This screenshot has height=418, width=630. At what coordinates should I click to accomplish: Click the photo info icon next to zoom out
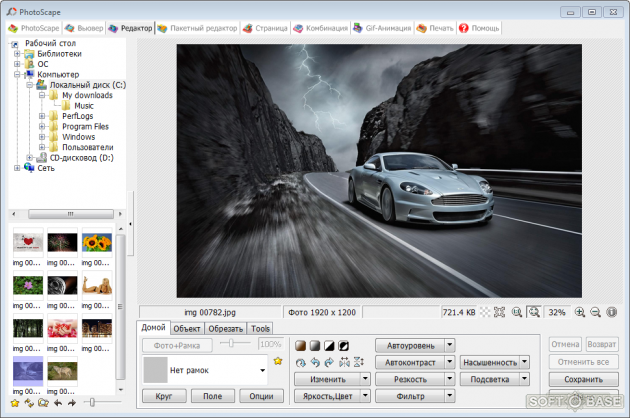point(611,312)
